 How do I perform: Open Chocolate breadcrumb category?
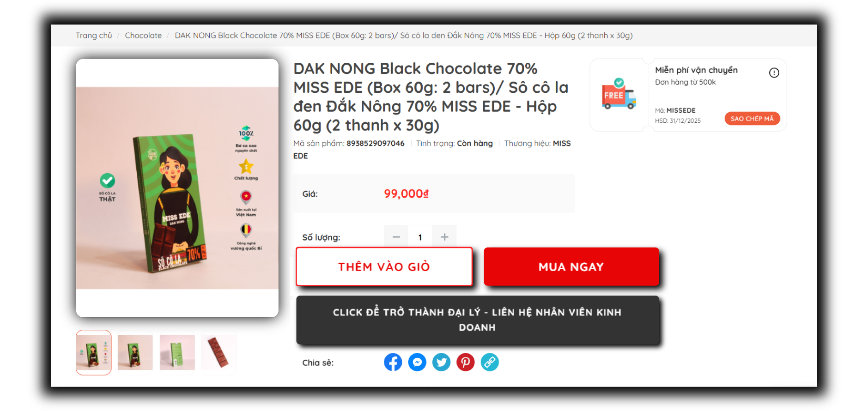tap(143, 36)
